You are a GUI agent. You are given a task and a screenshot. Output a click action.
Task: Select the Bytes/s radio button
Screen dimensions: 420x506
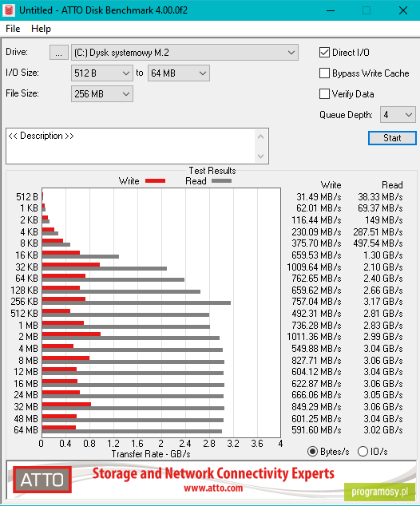(x=312, y=451)
